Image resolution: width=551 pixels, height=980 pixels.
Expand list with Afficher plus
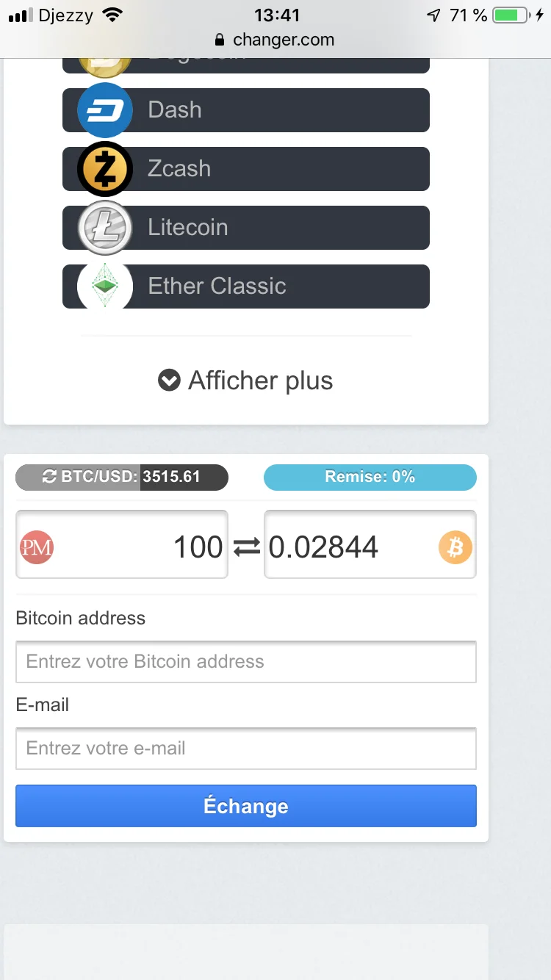point(260,381)
